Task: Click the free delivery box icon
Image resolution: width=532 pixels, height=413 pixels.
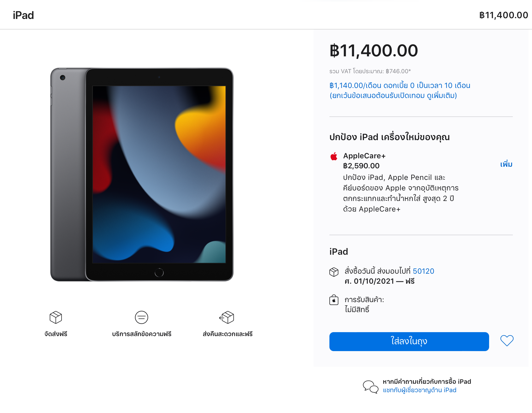Action: click(x=56, y=317)
